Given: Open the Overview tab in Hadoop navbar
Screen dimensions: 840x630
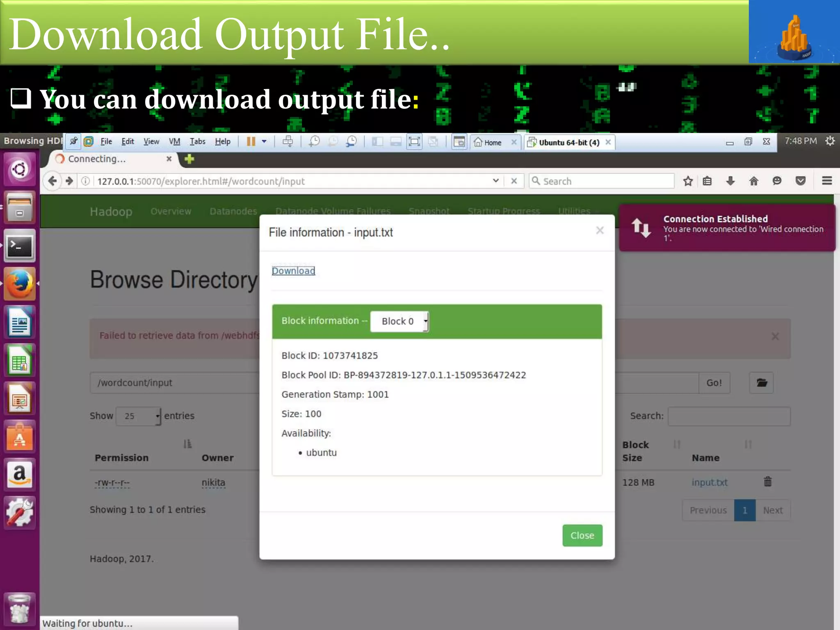Looking at the screenshot, I should [171, 211].
